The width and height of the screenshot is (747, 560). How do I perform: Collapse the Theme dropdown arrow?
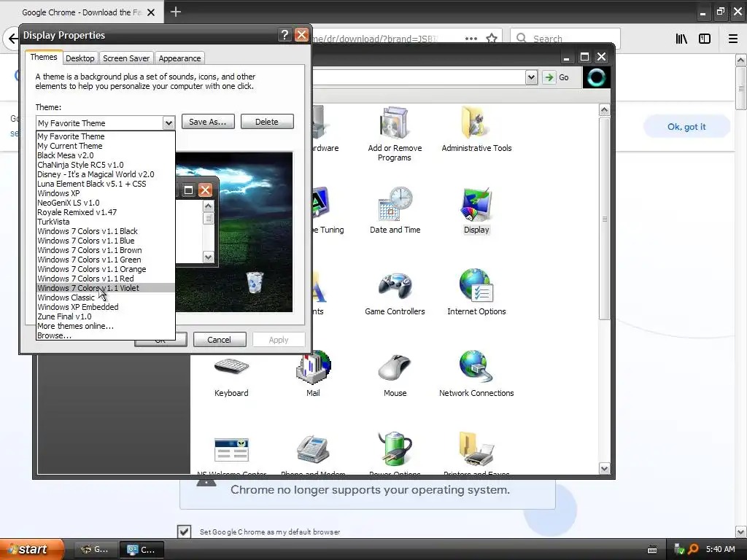[169, 123]
